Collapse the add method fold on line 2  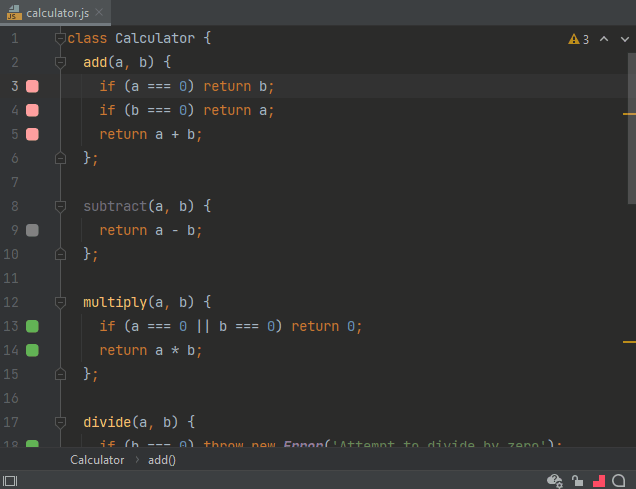pyautogui.click(x=60, y=63)
